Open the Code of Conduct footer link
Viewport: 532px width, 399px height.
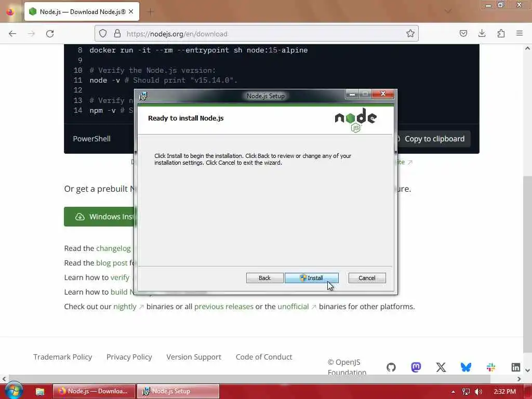264,357
